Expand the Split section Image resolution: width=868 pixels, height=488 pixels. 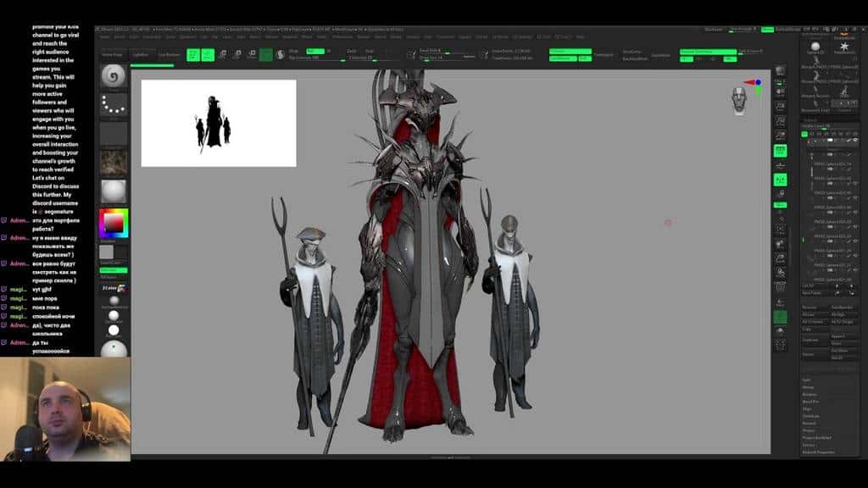(806, 380)
